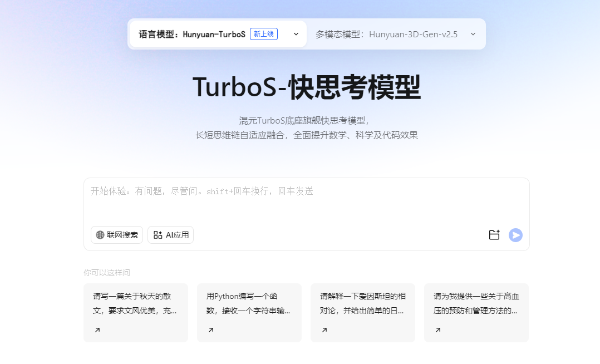Screen dimensions: 600x364
Task: Switch to 多模态模型 Hunyuan-3D-Gen-v2.5 tab
Action: (396, 34)
